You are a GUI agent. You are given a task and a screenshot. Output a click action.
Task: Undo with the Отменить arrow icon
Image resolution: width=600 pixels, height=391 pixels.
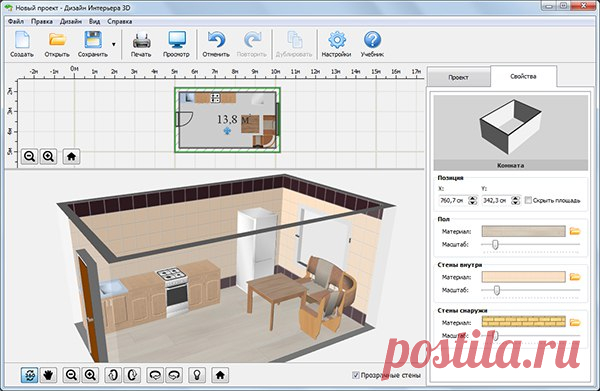216,40
